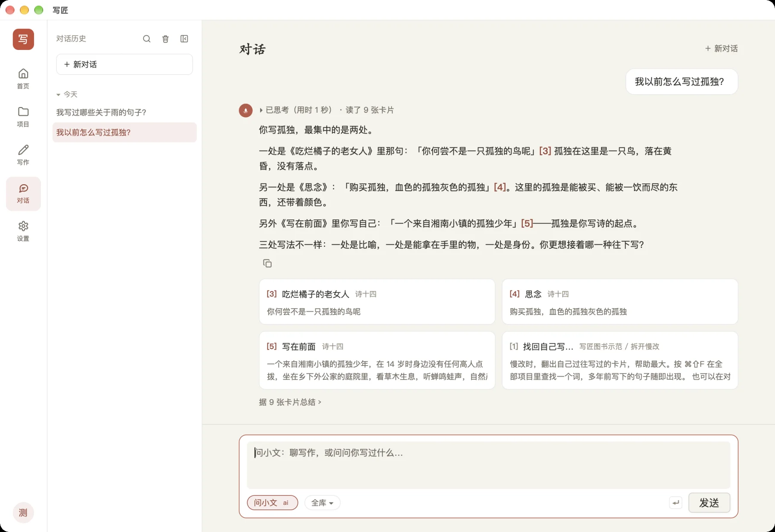The image size is (775, 532).
Task: Click the return-key icon beside 发送
Action: (x=676, y=502)
